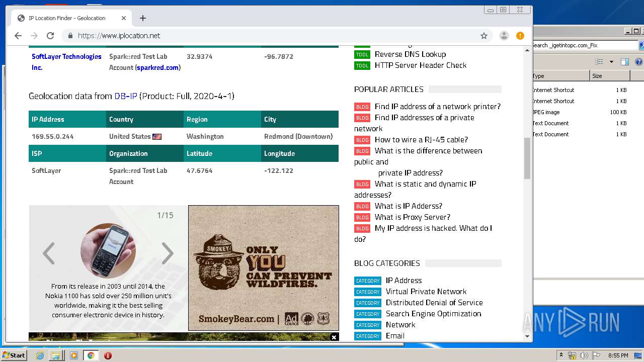This screenshot has width=644, height=362.
Task: Sort the Explorer list by the Type column
Action: [560, 76]
